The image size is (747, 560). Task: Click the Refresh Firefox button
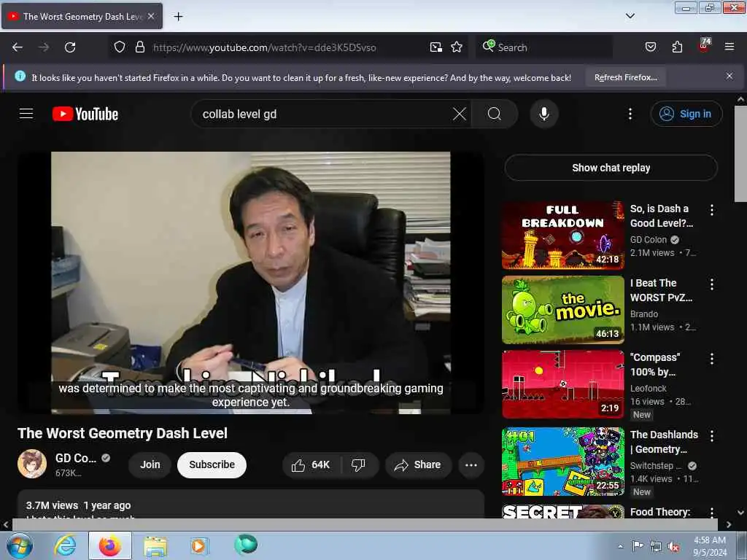pos(625,77)
